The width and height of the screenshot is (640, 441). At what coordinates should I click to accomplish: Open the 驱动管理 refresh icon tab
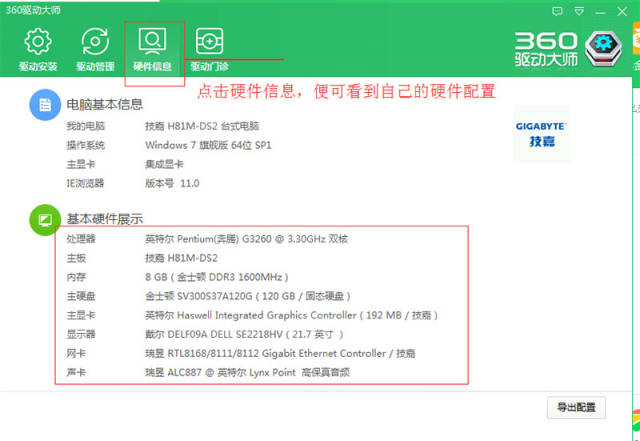[x=95, y=49]
